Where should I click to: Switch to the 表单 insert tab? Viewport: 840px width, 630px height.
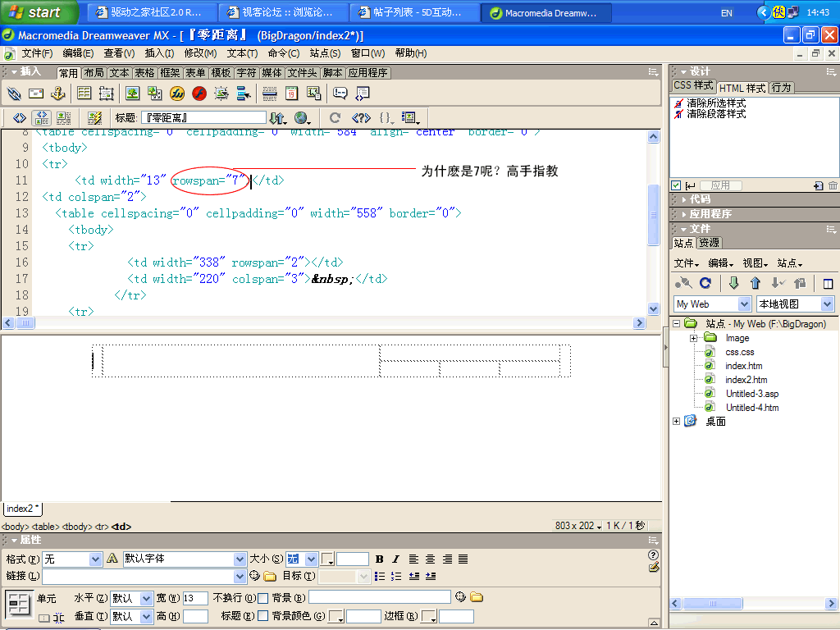pos(195,73)
